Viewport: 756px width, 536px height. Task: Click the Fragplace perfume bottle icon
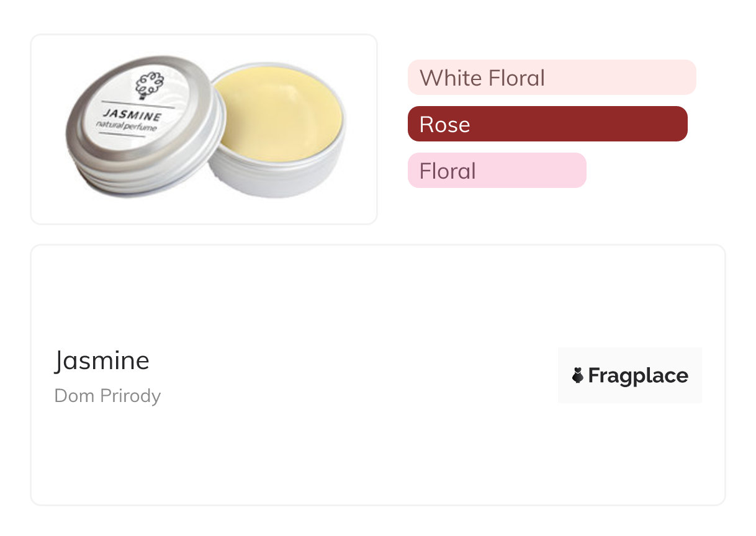[x=578, y=375]
